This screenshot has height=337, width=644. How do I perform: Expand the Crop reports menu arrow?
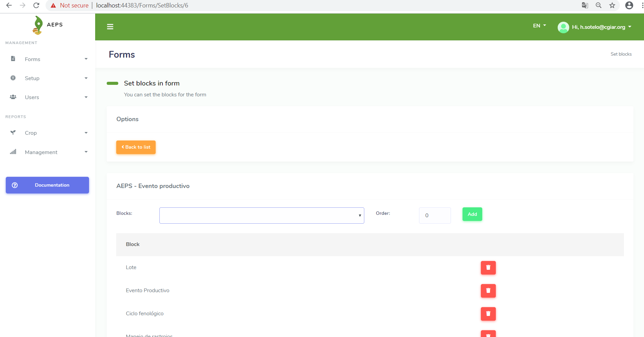pyautogui.click(x=86, y=133)
